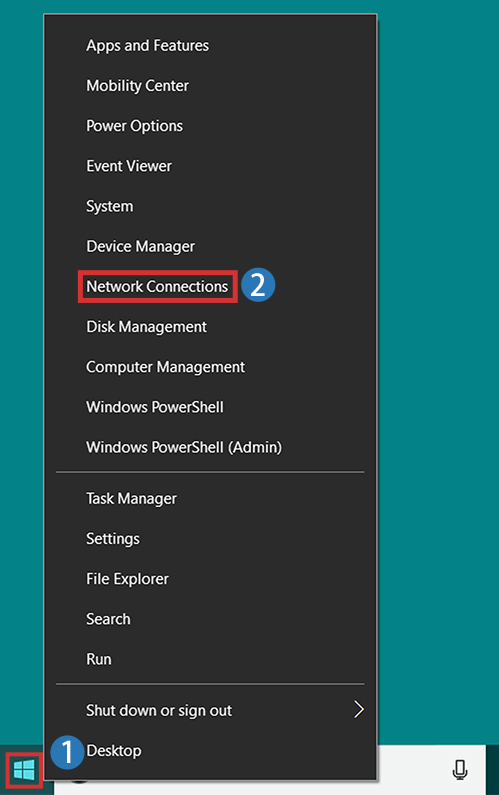Screen dimensions: 499x795
Task: Select Desktop at the menu bottom
Action: point(114,750)
